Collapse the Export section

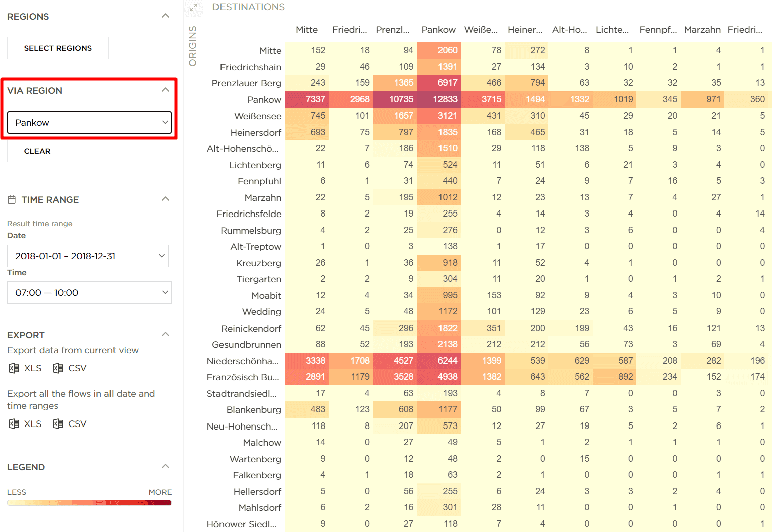tap(165, 335)
